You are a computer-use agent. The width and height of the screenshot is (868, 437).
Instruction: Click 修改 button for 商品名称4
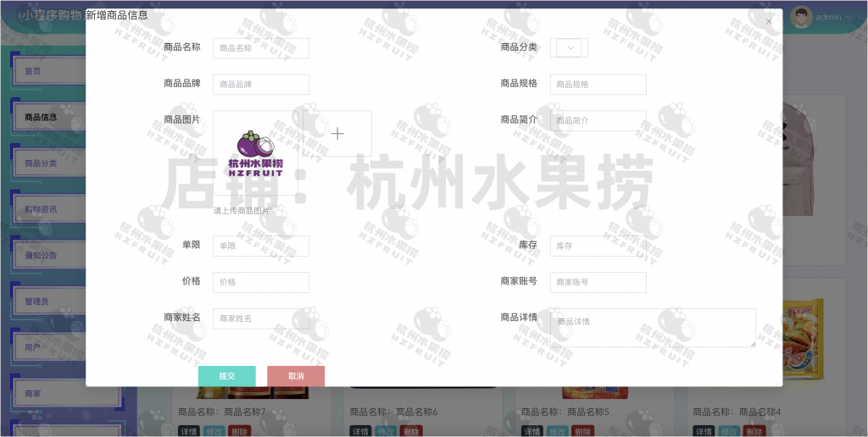(728, 431)
